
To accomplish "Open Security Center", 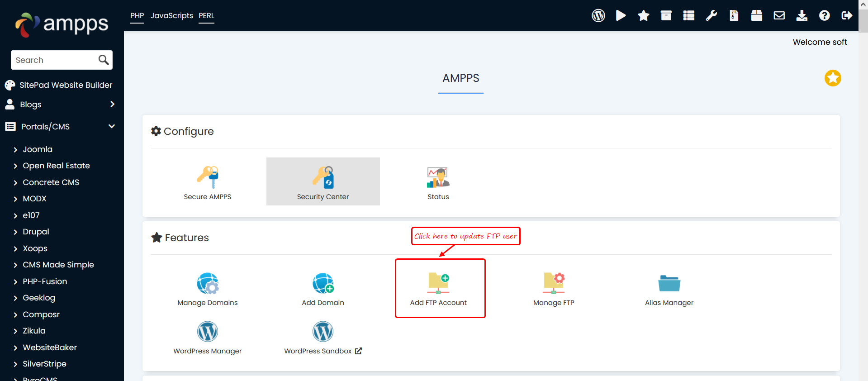I will click(x=323, y=181).
